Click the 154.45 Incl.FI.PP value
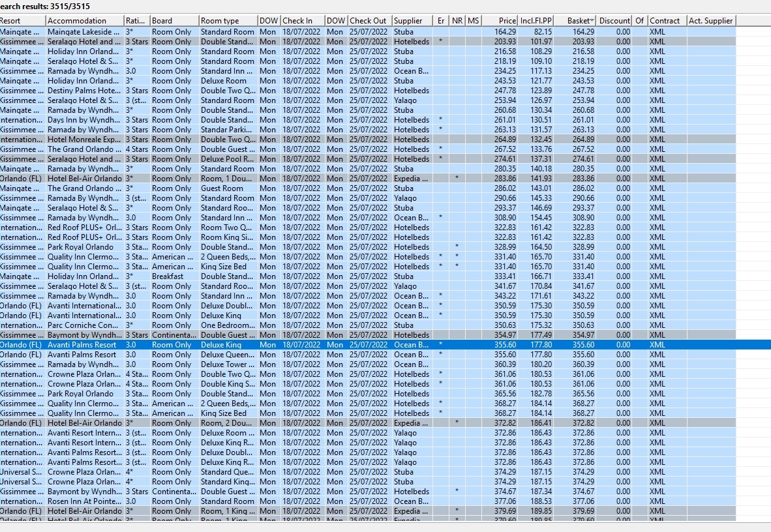 click(541, 217)
